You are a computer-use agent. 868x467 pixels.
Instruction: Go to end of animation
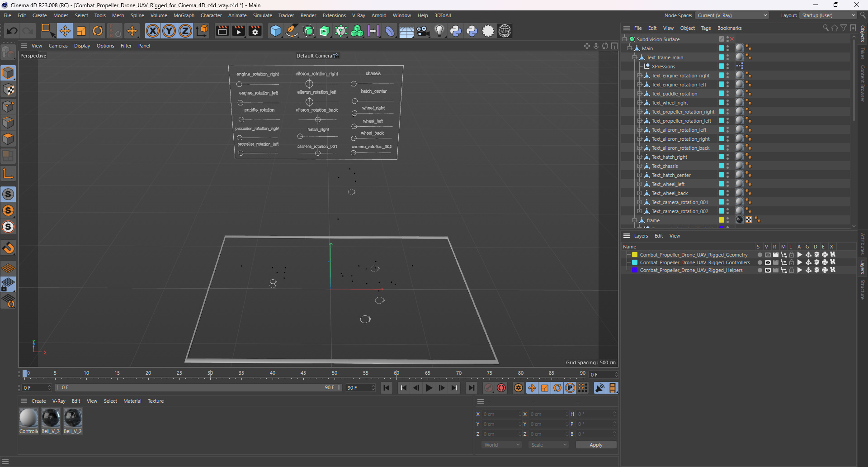pyautogui.click(x=472, y=388)
